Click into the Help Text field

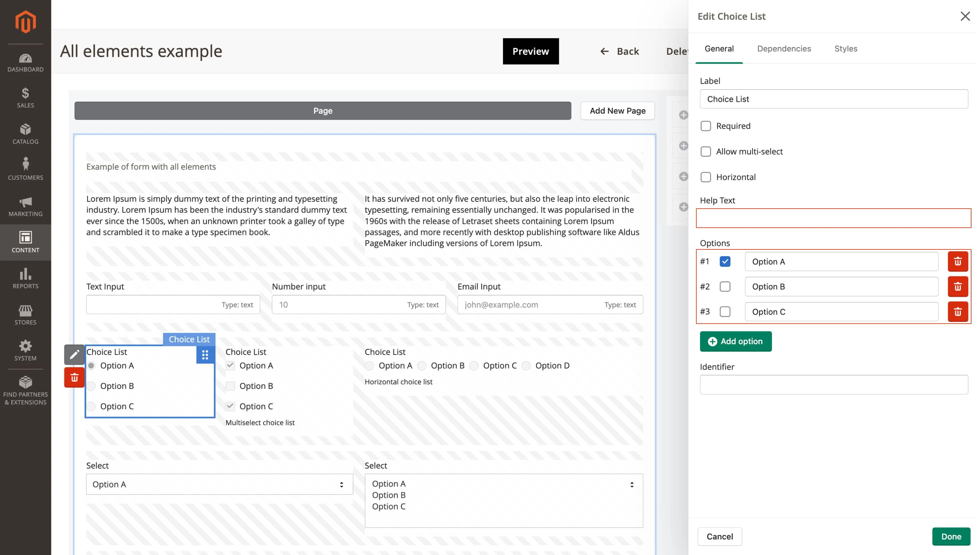click(833, 218)
